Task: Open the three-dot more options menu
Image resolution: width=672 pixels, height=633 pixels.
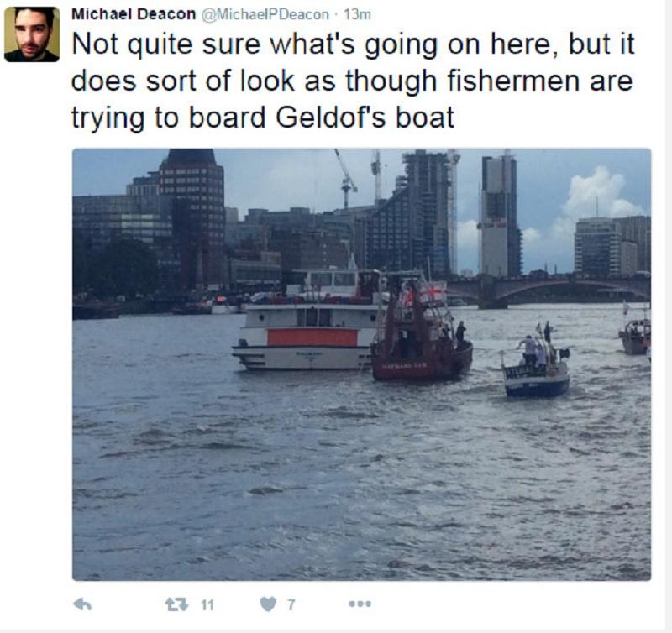Action: pyautogui.click(x=360, y=604)
